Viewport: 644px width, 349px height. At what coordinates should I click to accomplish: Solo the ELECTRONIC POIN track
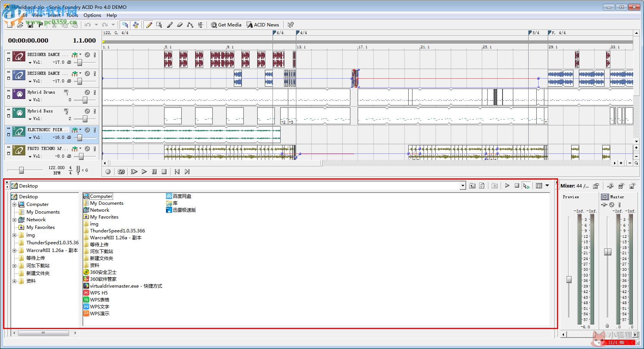[x=95, y=130]
